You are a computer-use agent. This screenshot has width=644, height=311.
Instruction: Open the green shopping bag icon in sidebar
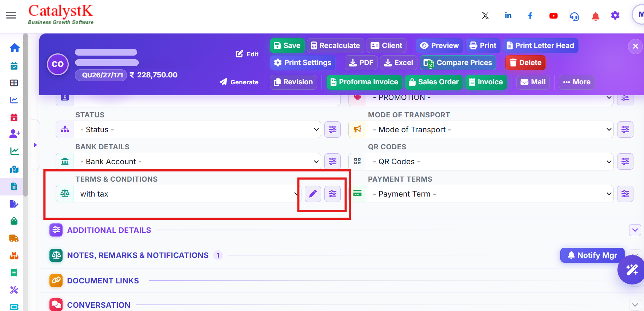14,221
